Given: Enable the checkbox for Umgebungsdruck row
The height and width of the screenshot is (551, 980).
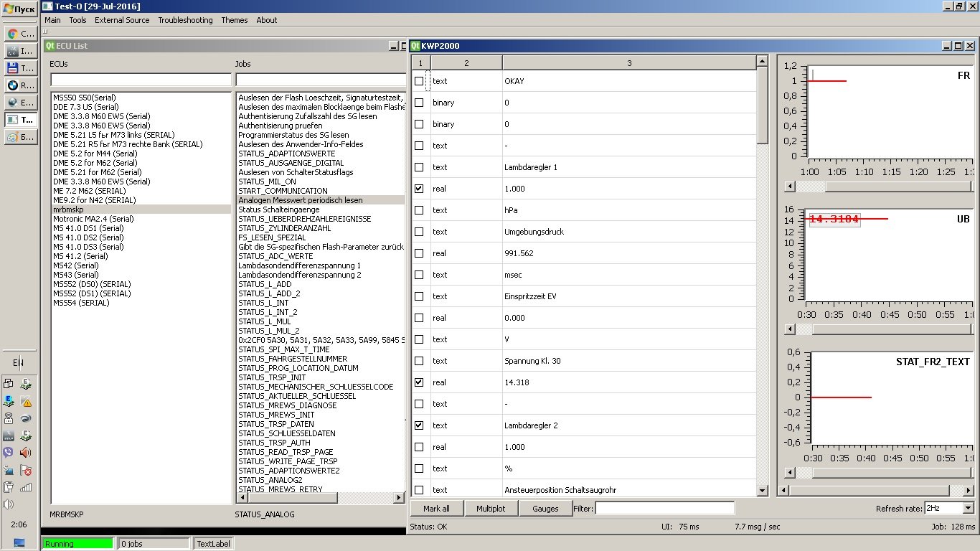Looking at the screenshot, I should pyautogui.click(x=419, y=232).
